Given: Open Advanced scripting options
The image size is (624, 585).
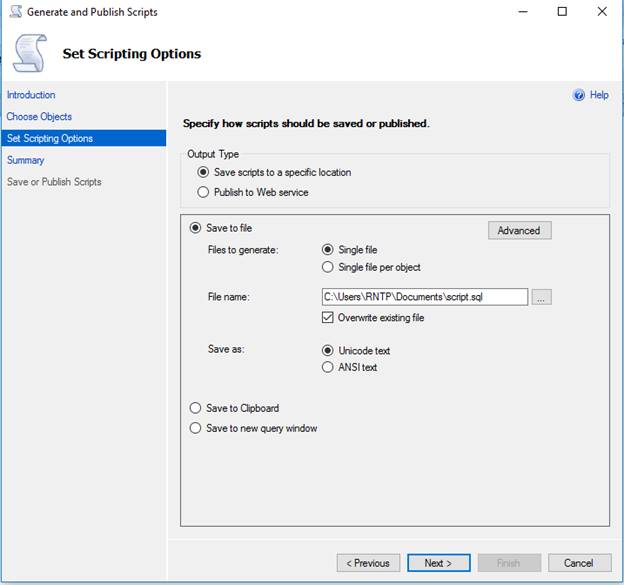Looking at the screenshot, I should [x=520, y=230].
